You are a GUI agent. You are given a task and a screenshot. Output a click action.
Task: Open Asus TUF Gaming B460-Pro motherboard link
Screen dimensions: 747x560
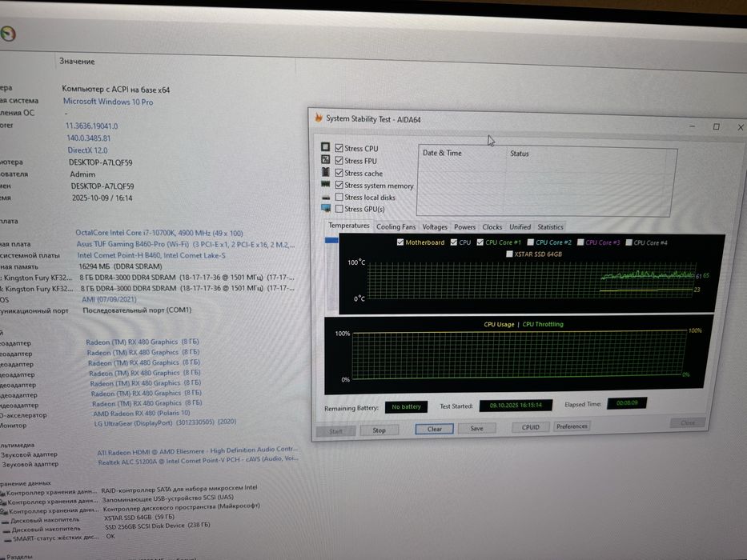point(186,244)
